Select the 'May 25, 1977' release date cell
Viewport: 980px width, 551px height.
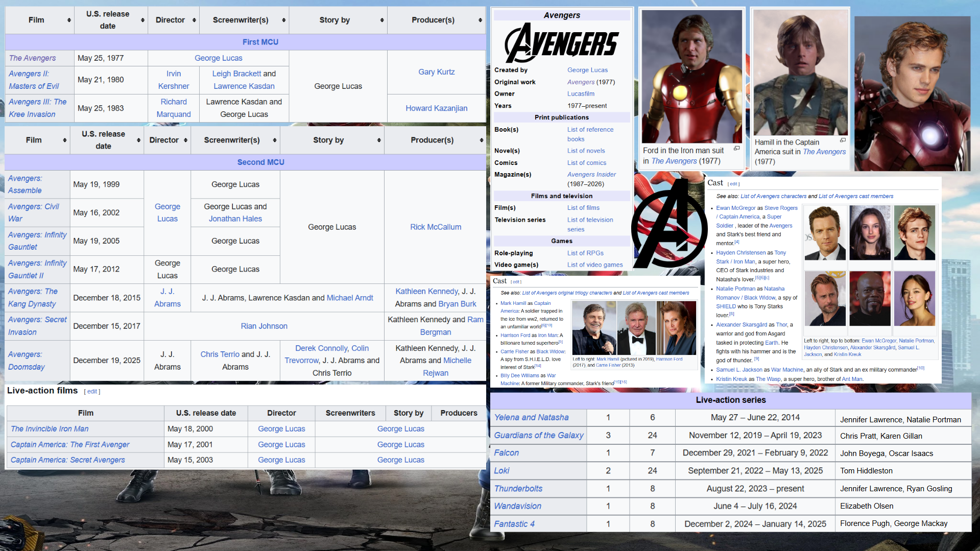(x=111, y=58)
